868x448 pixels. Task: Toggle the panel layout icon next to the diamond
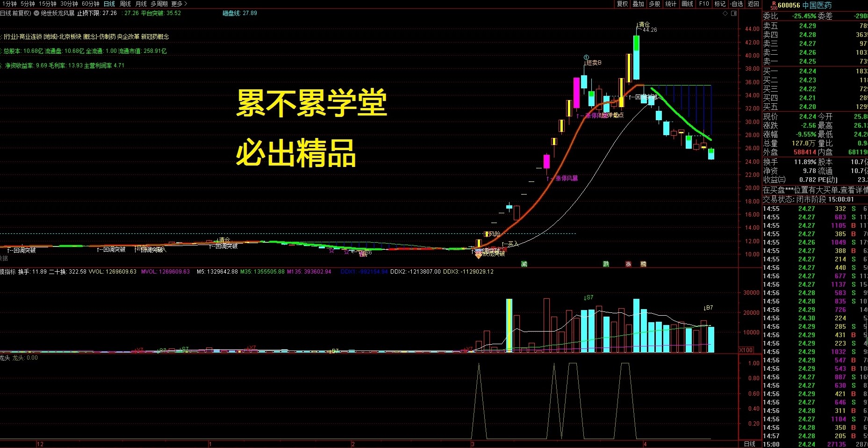733,14
